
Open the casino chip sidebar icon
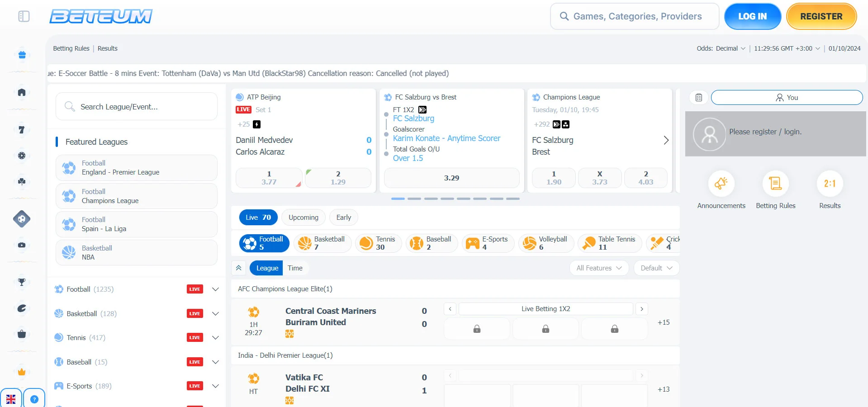pyautogui.click(x=22, y=156)
